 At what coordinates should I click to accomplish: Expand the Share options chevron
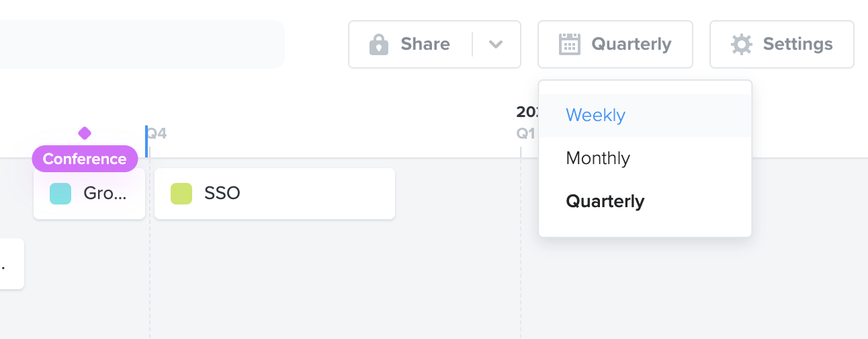coord(496,44)
